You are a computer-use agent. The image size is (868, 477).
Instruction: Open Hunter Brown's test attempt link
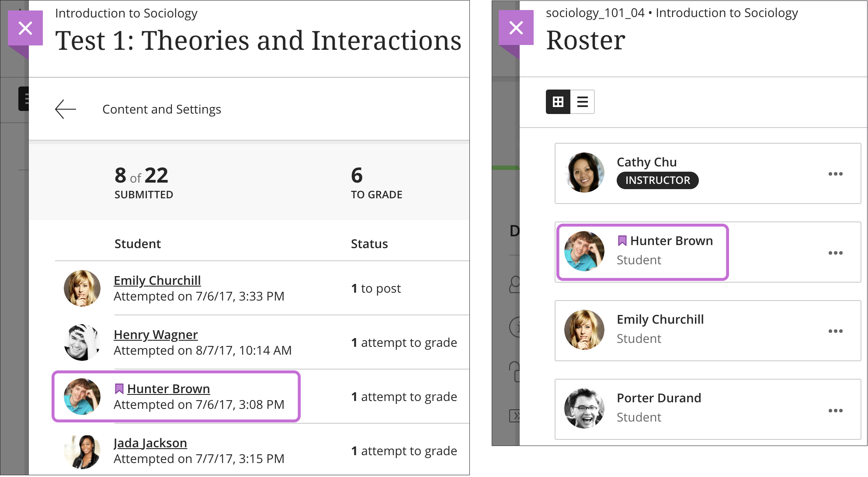(x=168, y=389)
